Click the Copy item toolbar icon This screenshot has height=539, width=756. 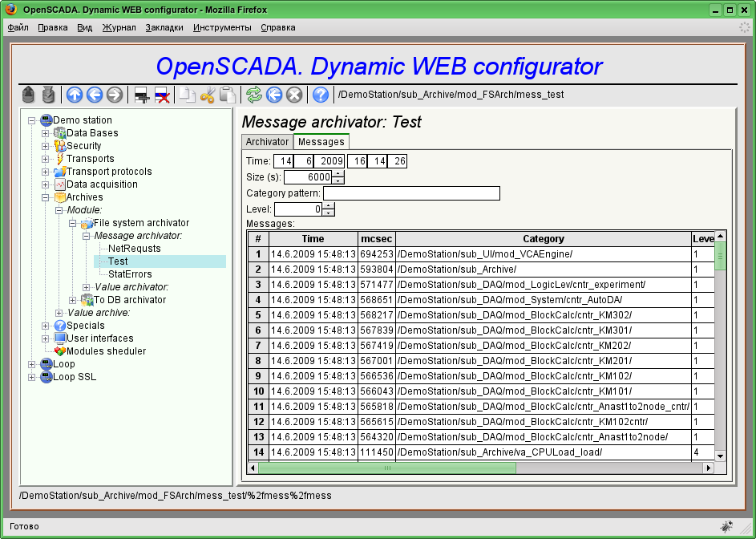click(x=187, y=95)
